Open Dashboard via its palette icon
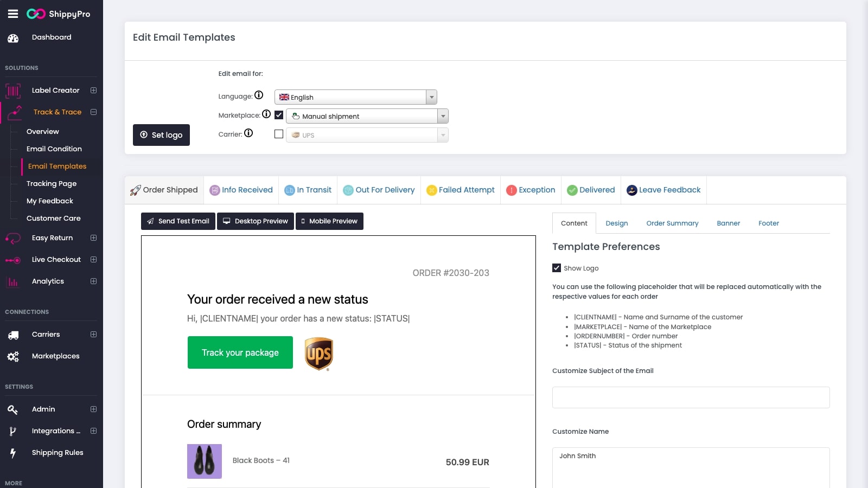The height and width of the screenshot is (488, 868). coord(13,38)
